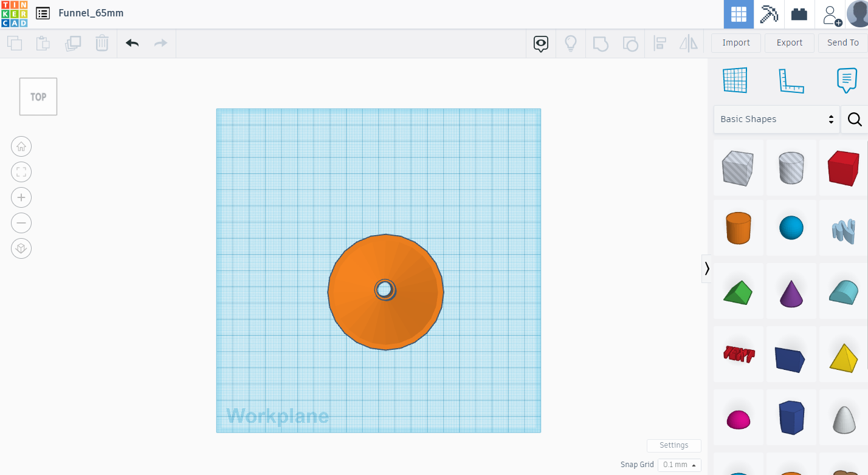
Task: Undo the last action
Action: pos(132,43)
